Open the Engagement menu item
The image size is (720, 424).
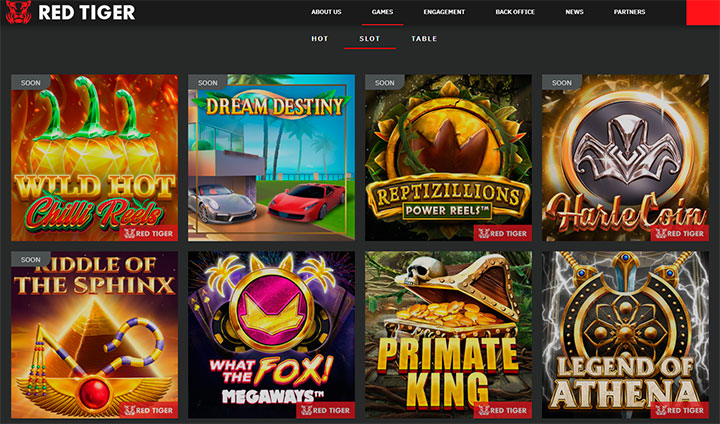tap(444, 12)
